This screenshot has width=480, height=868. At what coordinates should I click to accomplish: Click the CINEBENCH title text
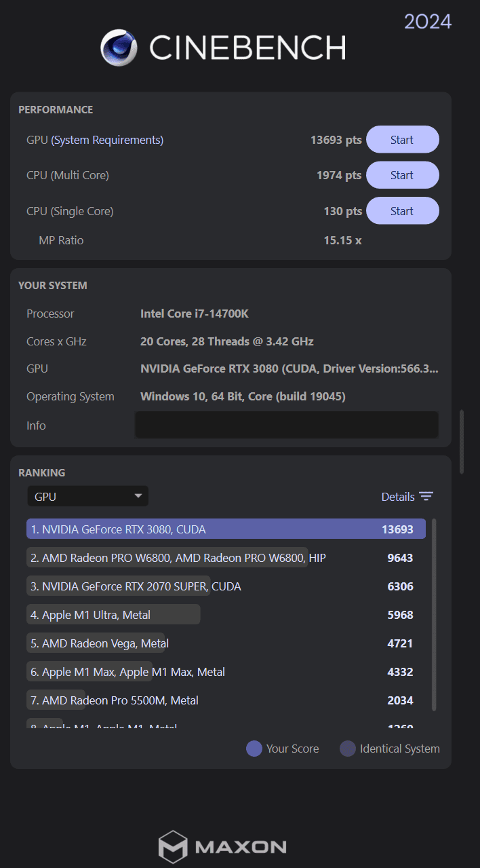point(247,48)
